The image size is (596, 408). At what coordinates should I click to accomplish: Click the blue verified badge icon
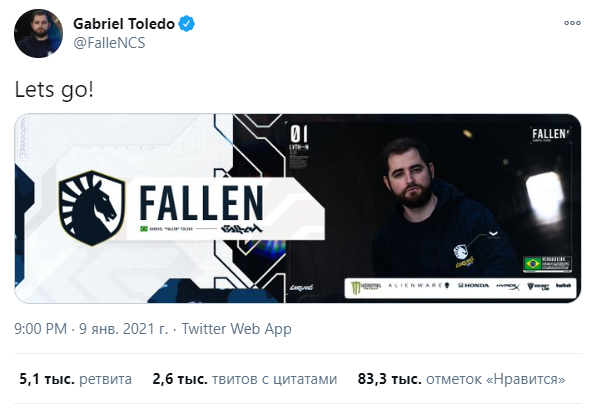coord(187,24)
